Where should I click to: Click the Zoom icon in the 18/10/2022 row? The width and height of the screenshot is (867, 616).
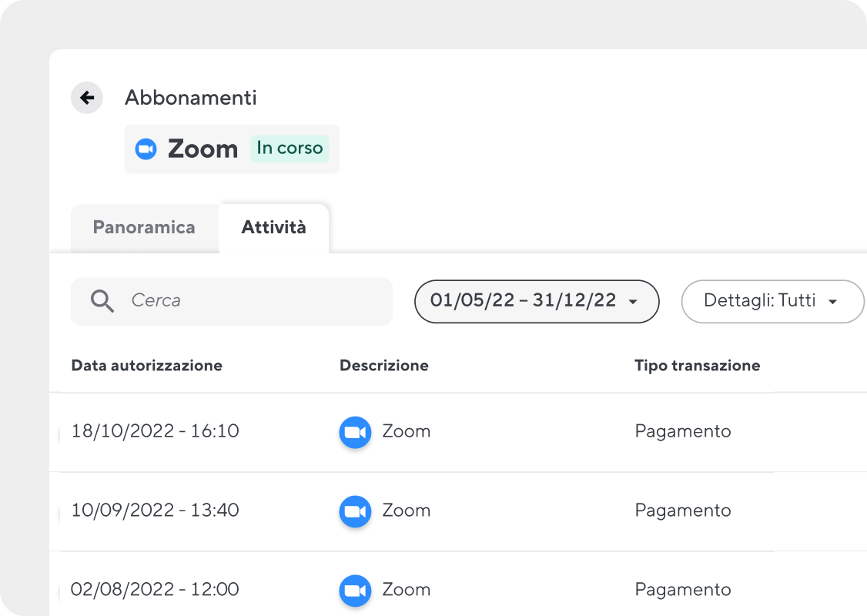[355, 432]
